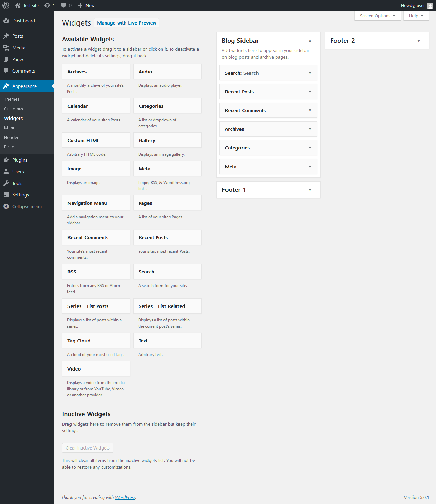Open Themes submenu item

(x=12, y=99)
